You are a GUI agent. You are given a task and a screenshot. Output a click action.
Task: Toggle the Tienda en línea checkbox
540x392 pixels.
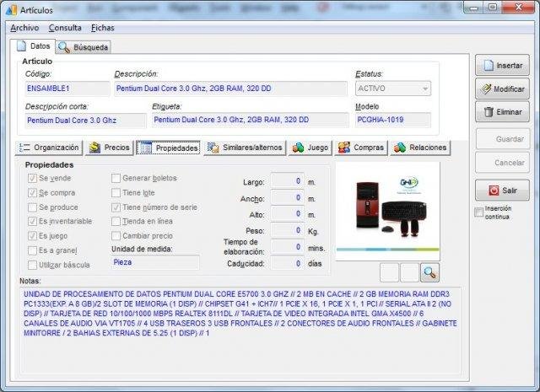[x=116, y=222]
